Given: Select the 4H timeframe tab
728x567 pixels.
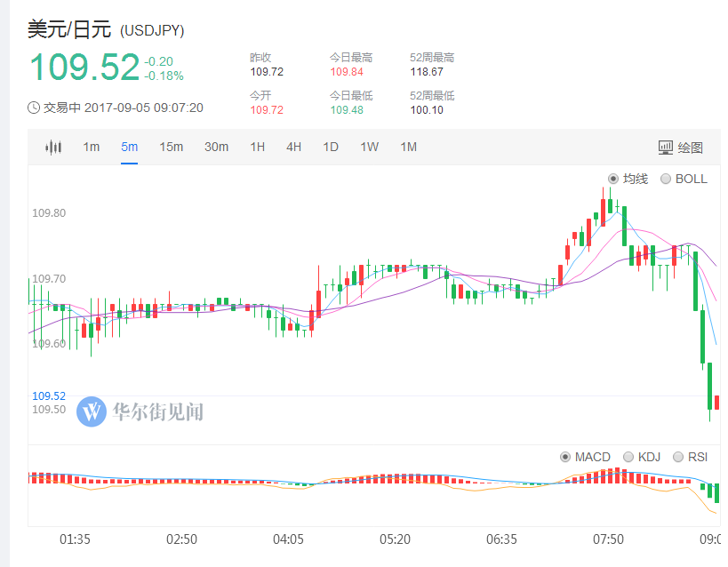Looking at the screenshot, I should pos(293,148).
